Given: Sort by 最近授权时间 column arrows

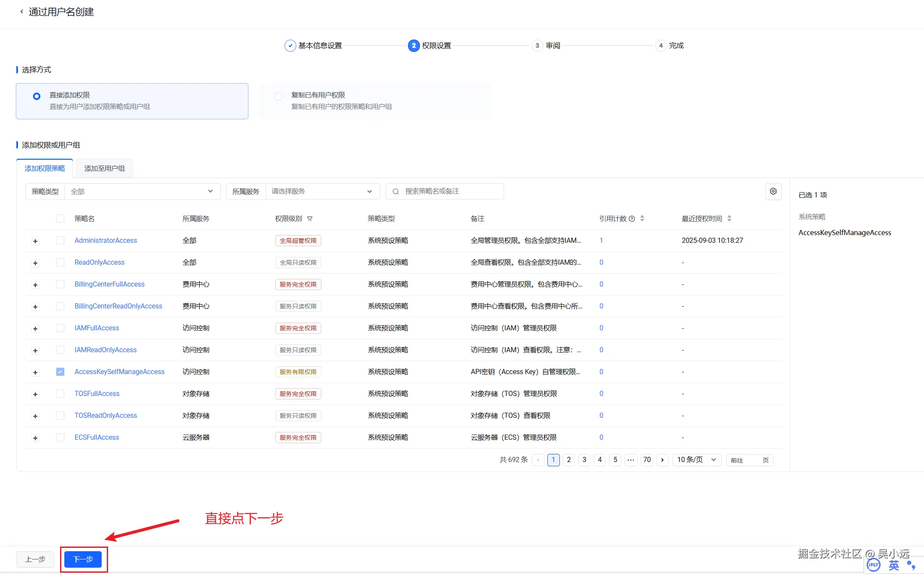Looking at the screenshot, I should [729, 218].
